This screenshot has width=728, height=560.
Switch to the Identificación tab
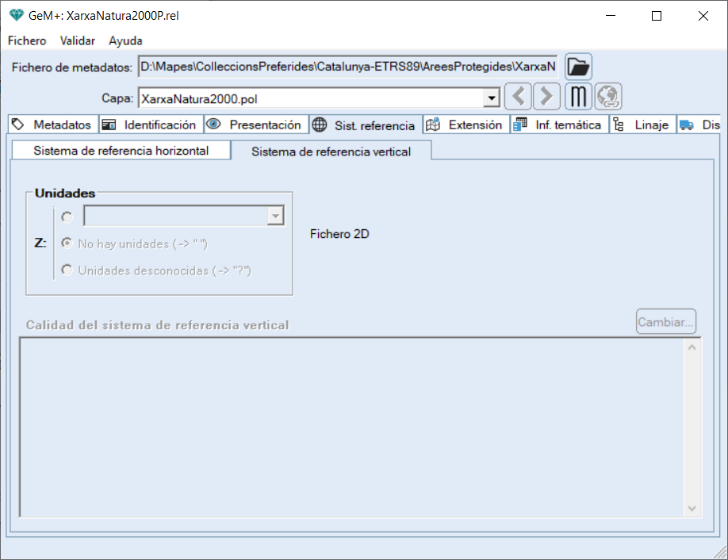coord(151,125)
